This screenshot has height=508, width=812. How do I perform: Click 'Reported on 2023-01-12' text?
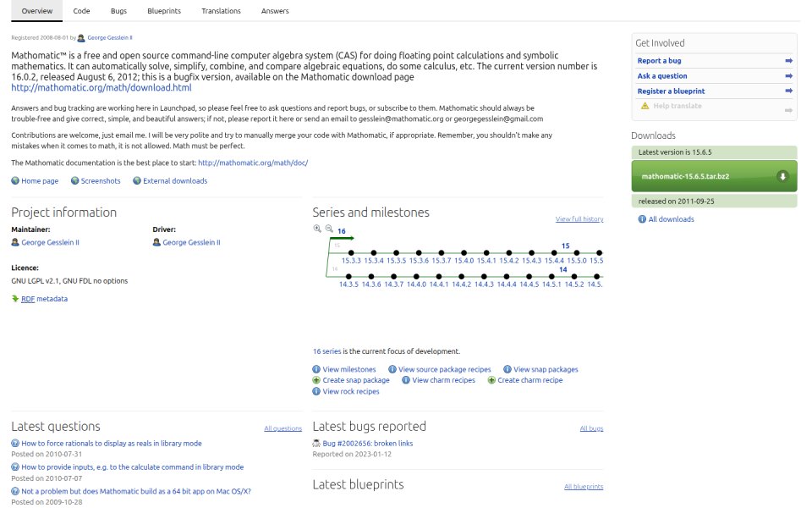[x=352, y=454]
